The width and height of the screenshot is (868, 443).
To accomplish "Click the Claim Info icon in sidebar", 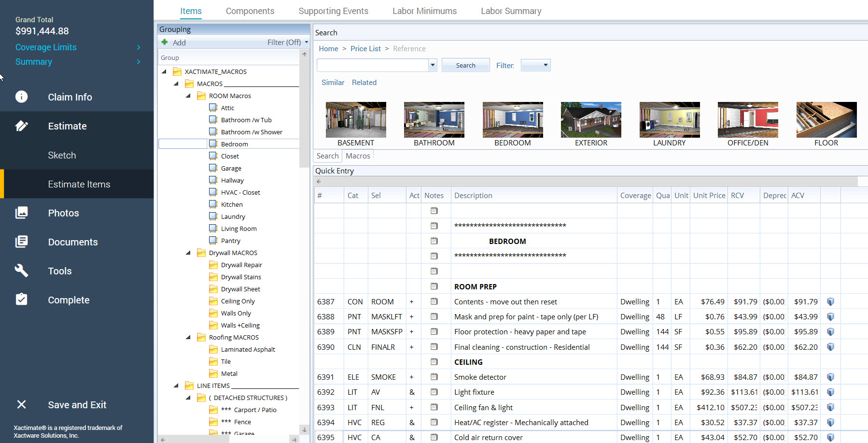I will pyautogui.click(x=21, y=97).
